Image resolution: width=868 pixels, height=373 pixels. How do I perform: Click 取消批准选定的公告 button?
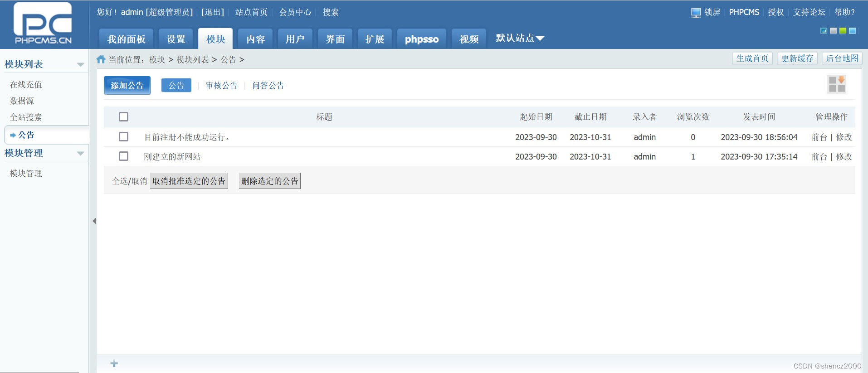189,181
